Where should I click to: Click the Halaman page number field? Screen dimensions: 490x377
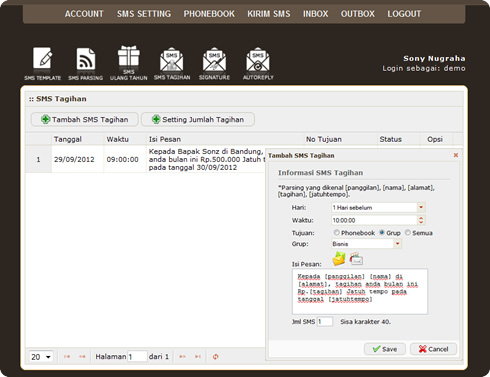(137, 357)
